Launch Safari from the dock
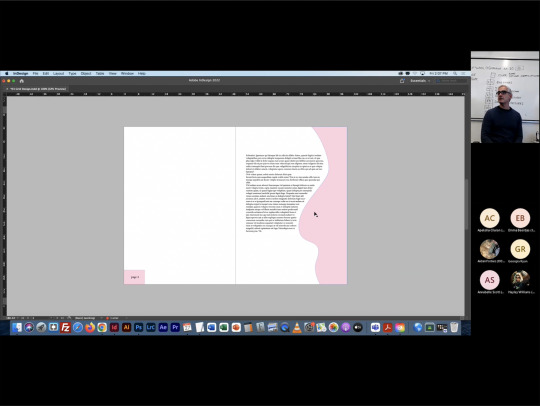Screen dimensions: 540x406 click(78, 327)
